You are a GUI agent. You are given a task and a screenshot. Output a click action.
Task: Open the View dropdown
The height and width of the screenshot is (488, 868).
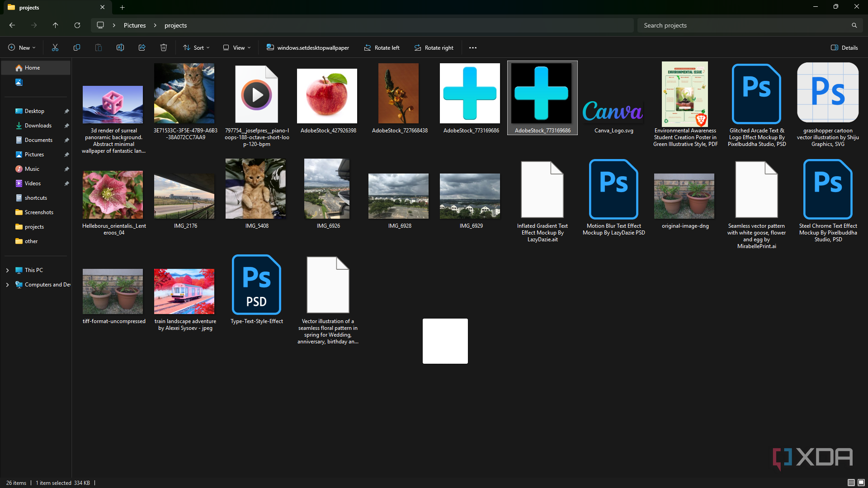[236, 47]
